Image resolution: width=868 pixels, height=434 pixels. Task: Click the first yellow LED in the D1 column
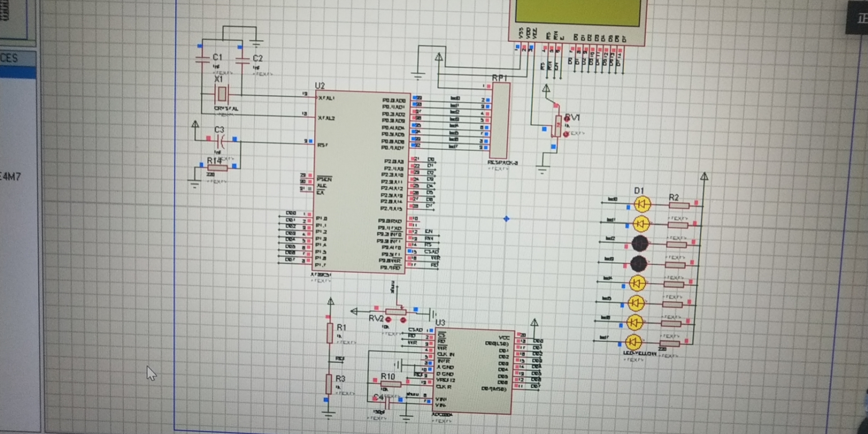coord(643,204)
